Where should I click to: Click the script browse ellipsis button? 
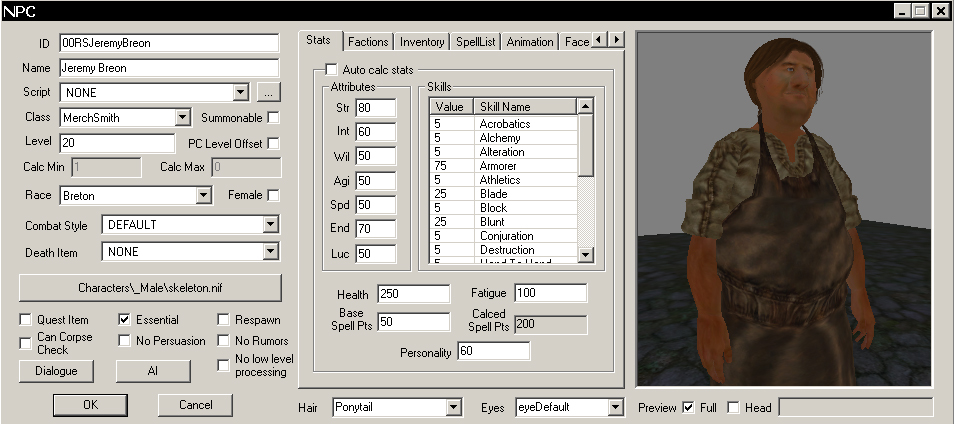[267, 93]
